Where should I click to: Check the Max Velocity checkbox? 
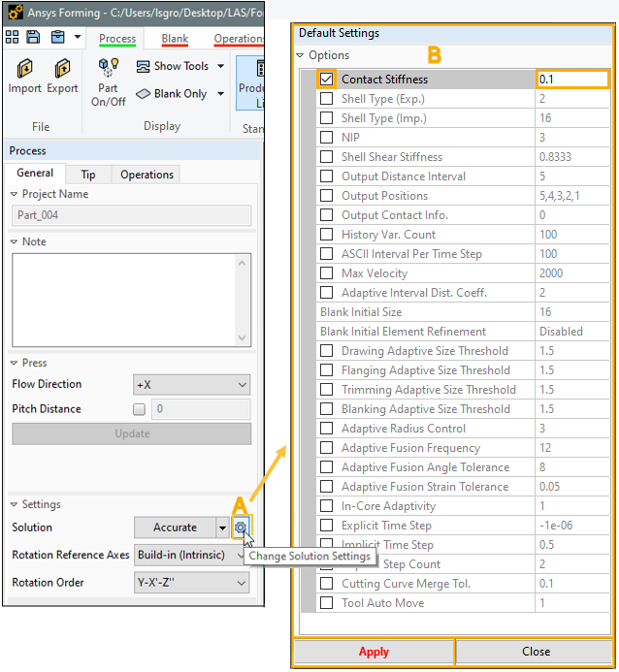(326, 273)
